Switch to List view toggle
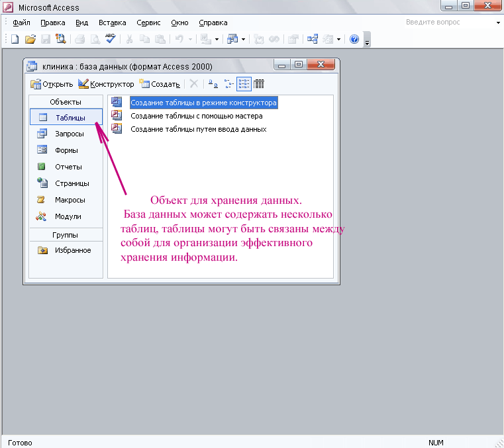Viewport: 504px width, 448px height. point(244,84)
